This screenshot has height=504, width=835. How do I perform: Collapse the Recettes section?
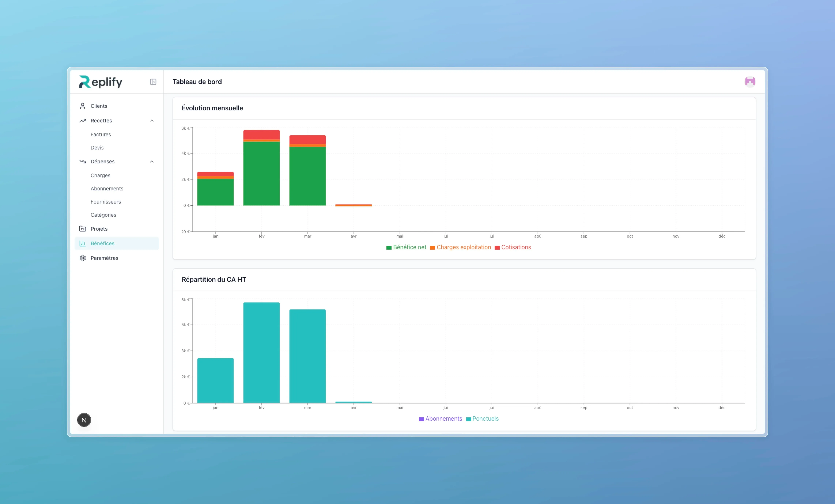click(x=152, y=121)
